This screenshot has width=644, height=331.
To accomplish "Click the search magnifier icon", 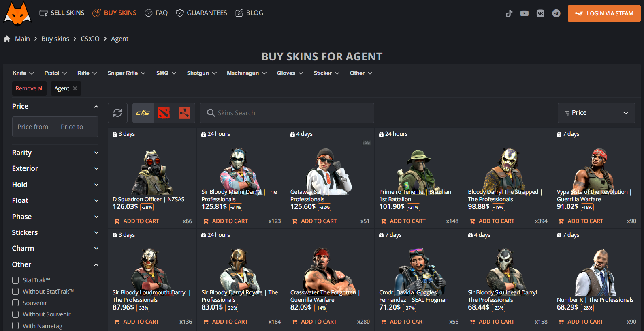I will point(211,113).
